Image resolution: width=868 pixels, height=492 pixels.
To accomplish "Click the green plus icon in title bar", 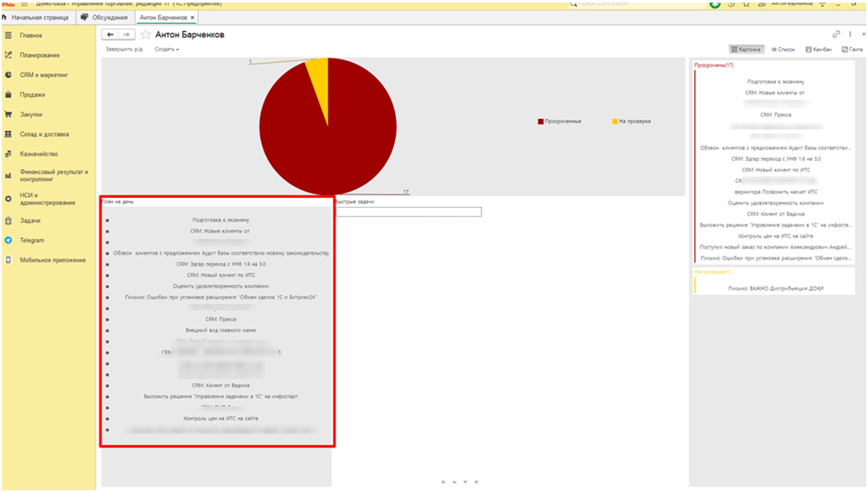I will 715,4.
